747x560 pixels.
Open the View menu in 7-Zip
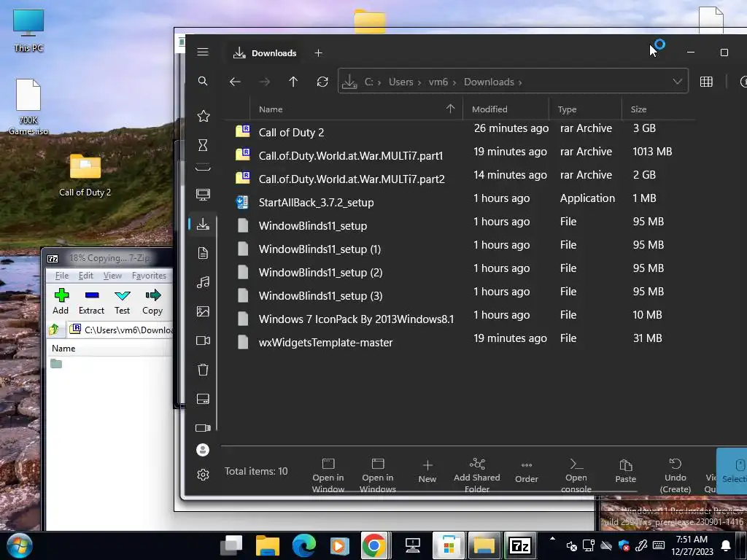click(112, 276)
